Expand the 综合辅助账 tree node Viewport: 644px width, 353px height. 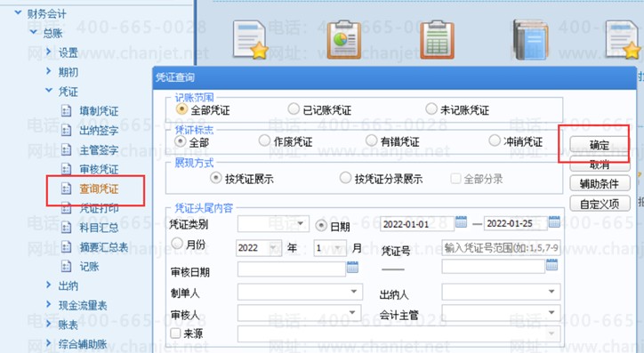pyautogui.click(x=49, y=343)
